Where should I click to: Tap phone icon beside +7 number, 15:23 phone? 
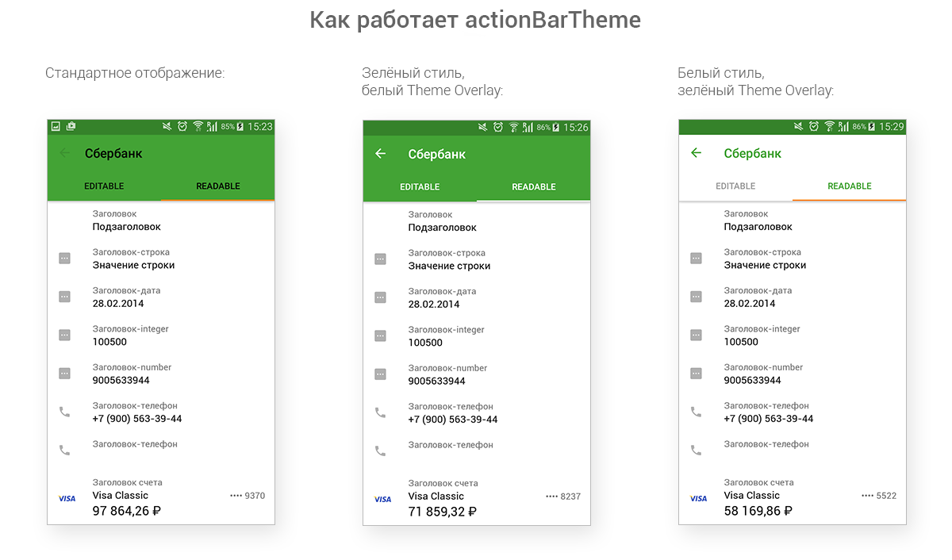tap(65, 412)
